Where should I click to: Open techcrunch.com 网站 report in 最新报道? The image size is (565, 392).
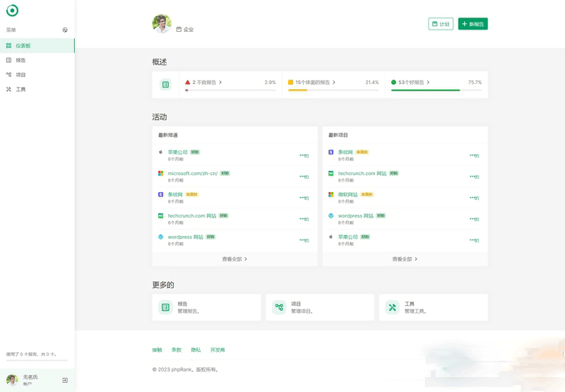tap(192, 216)
